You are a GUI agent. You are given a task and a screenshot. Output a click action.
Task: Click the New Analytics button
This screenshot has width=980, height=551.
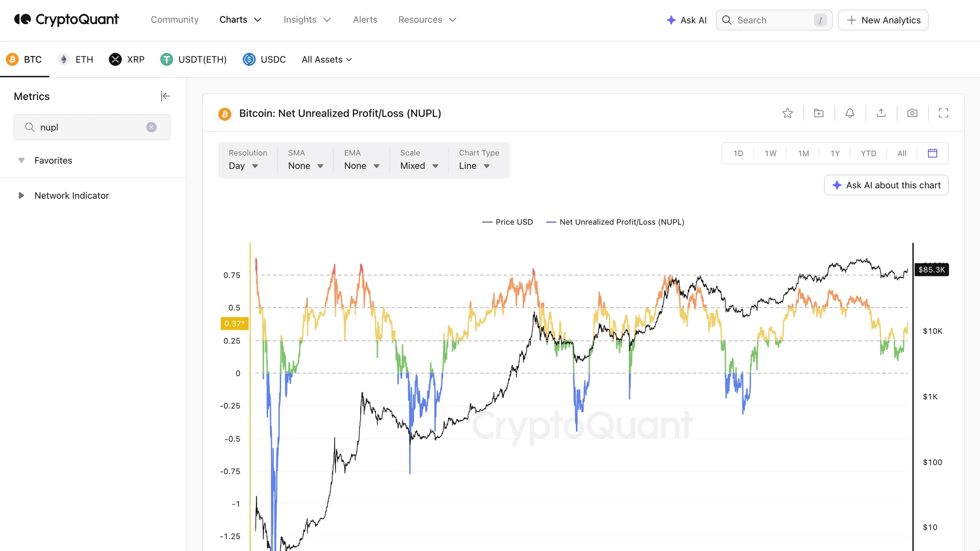click(883, 20)
